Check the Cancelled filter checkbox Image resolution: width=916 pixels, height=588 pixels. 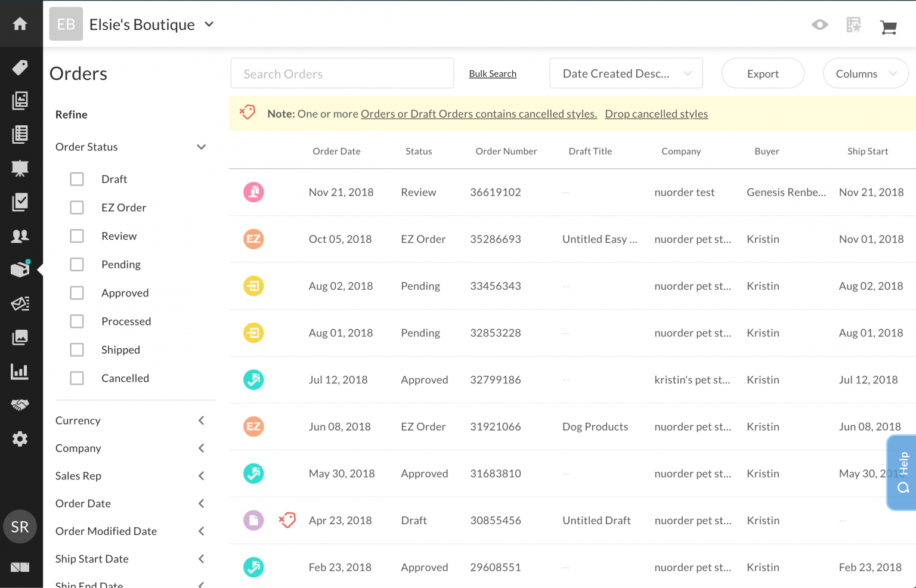click(x=77, y=378)
